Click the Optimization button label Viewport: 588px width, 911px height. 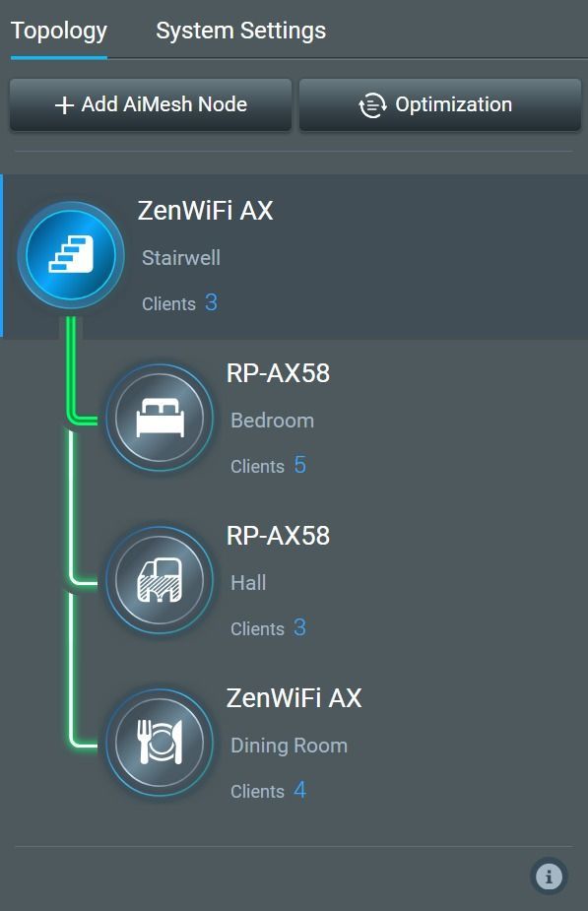tap(453, 104)
